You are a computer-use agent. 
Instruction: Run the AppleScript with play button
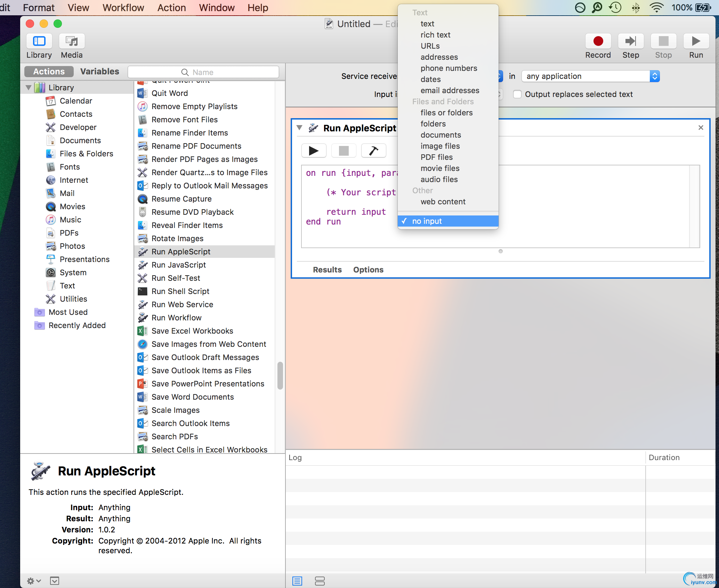[314, 151]
